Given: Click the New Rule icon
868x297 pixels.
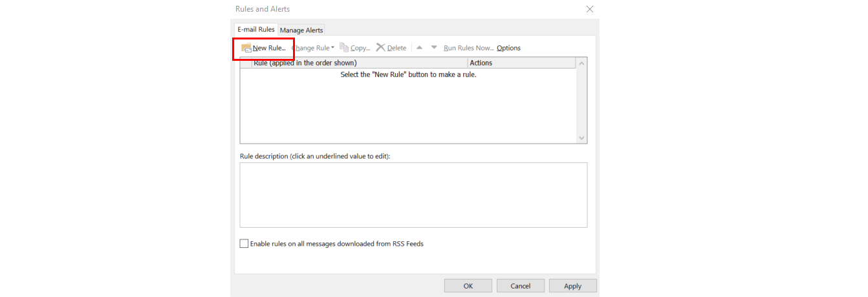Looking at the screenshot, I should tap(246, 48).
